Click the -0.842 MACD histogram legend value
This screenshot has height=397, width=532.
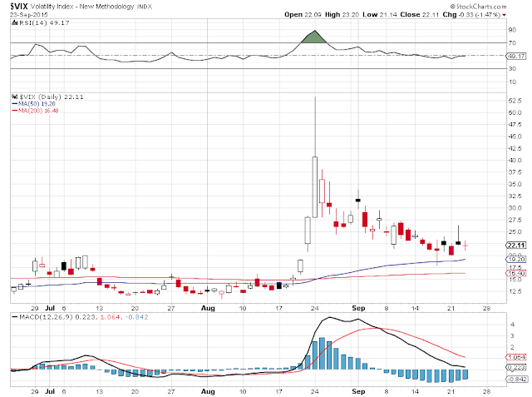(x=136, y=317)
